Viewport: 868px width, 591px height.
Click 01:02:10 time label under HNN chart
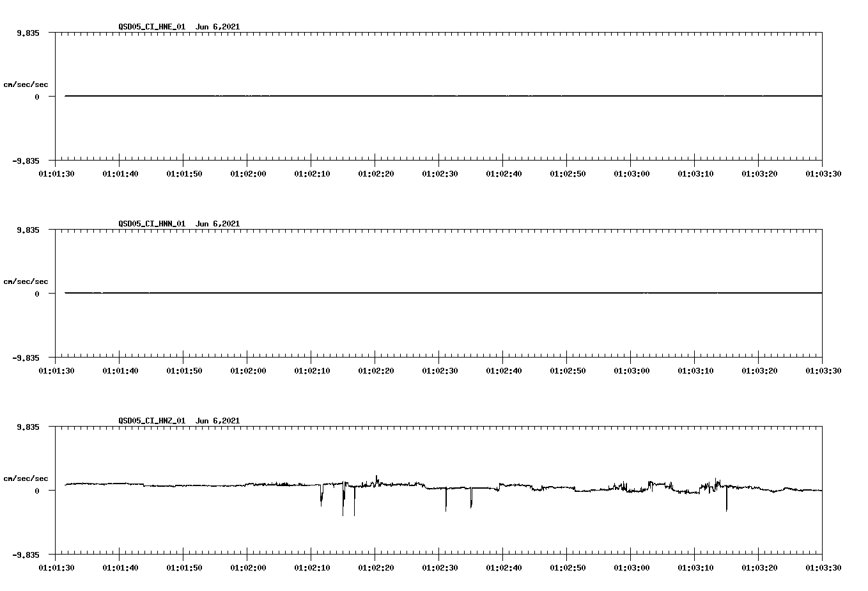pos(312,370)
